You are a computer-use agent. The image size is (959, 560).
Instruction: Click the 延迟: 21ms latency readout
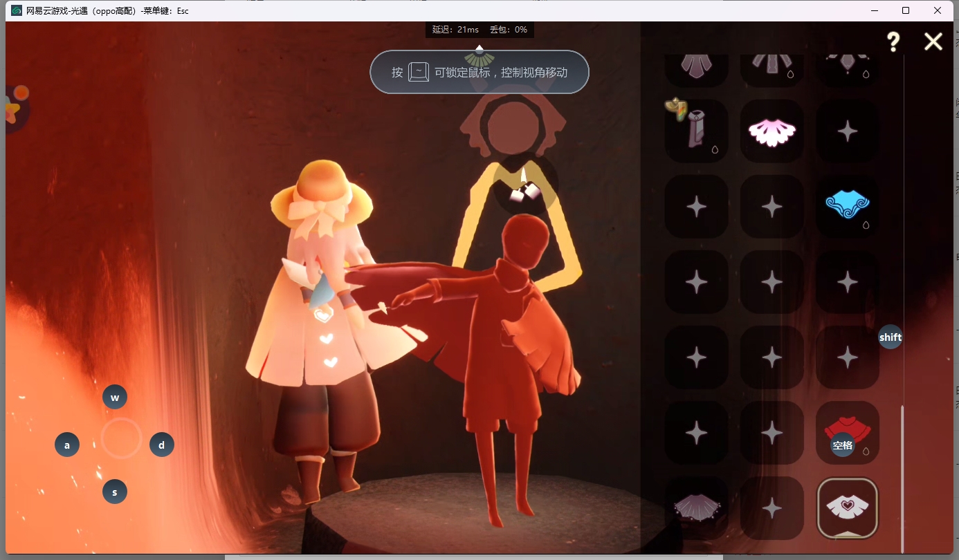pyautogui.click(x=455, y=30)
